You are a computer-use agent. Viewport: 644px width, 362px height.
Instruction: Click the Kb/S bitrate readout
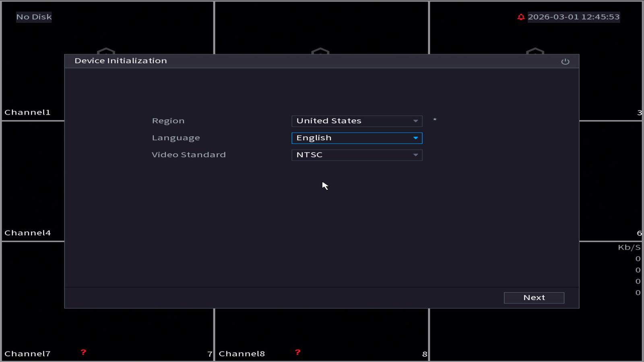(x=629, y=247)
